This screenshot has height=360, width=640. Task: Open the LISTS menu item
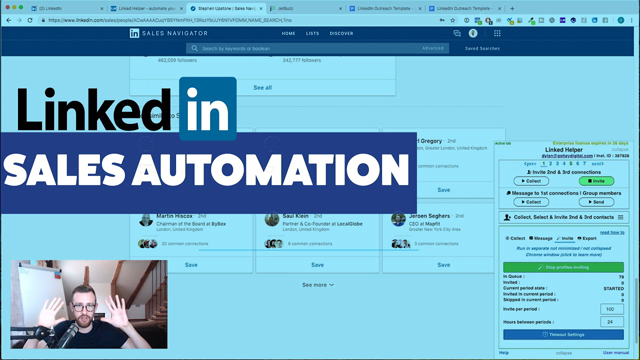tap(313, 33)
